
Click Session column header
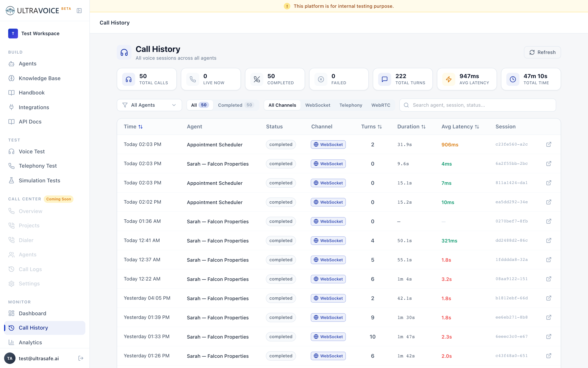505,127
